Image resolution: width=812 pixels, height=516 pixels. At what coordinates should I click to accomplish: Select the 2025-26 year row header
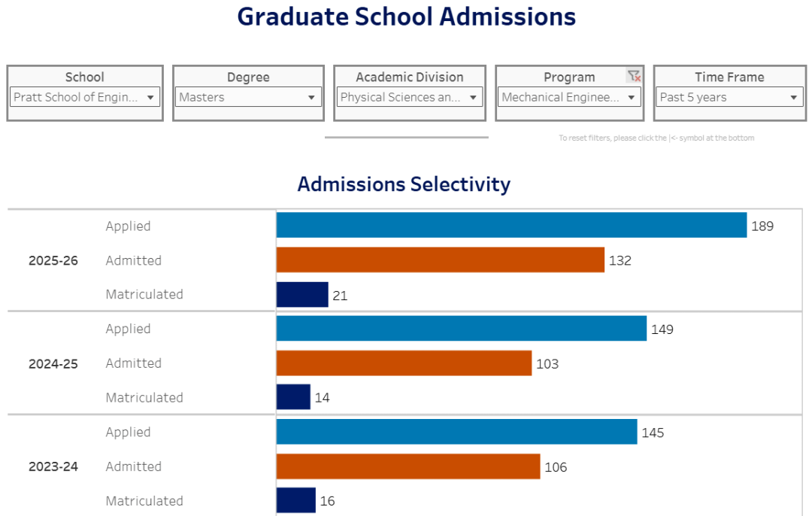pos(53,261)
